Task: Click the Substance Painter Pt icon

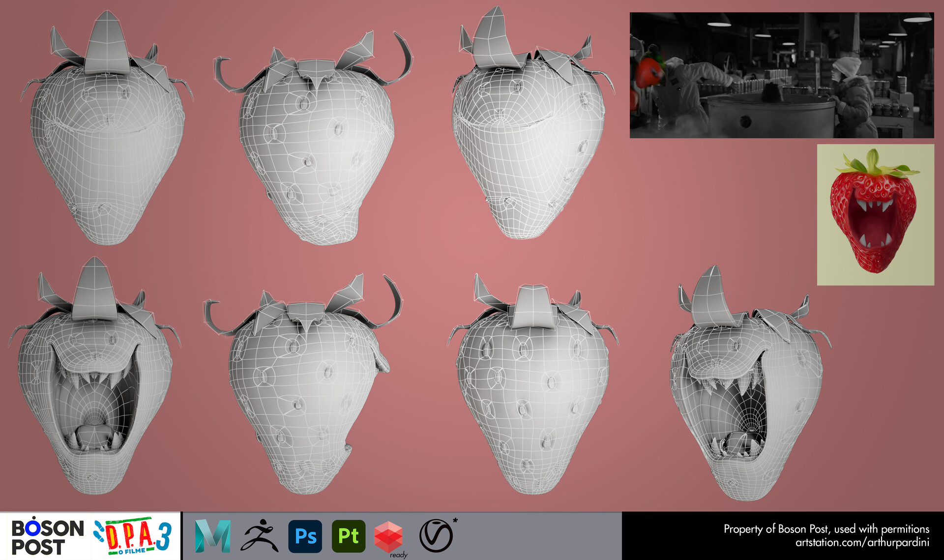Action: click(x=348, y=536)
